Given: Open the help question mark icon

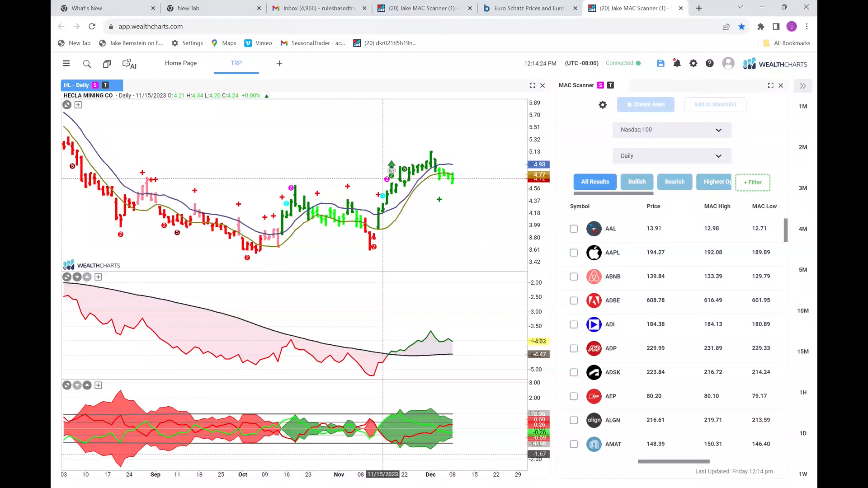Looking at the screenshot, I should click(x=710, y=63).
